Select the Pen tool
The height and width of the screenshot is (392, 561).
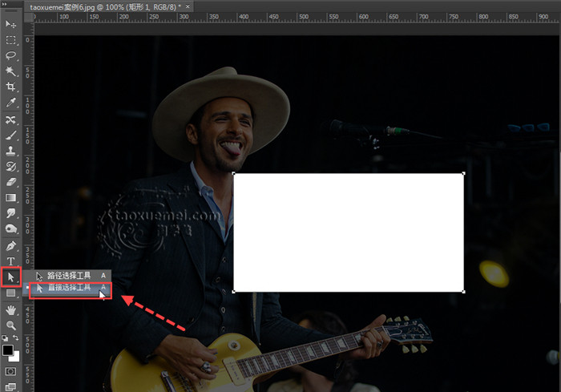pos(11,245)
